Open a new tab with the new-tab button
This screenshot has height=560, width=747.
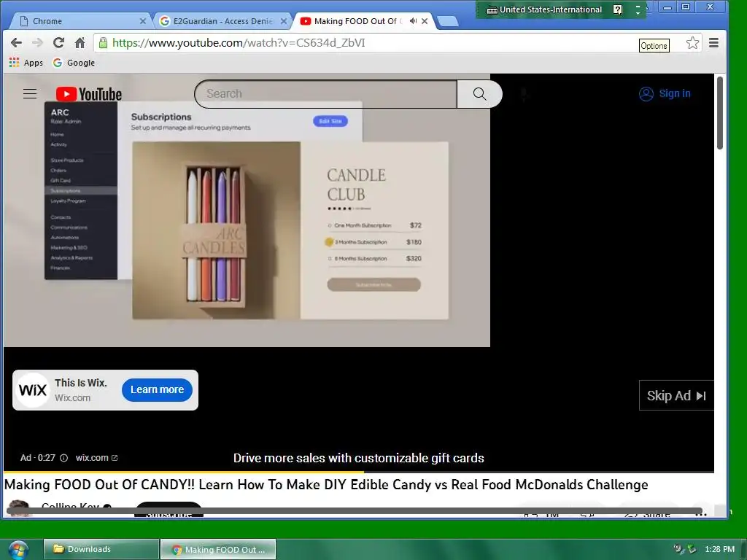pyautogui.click(x=447, y=21)
